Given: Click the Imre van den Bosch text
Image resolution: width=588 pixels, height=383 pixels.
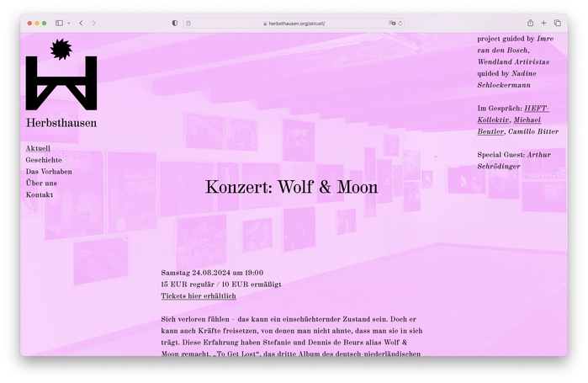Looking at the screenshot, I should [x=516, y=45].
